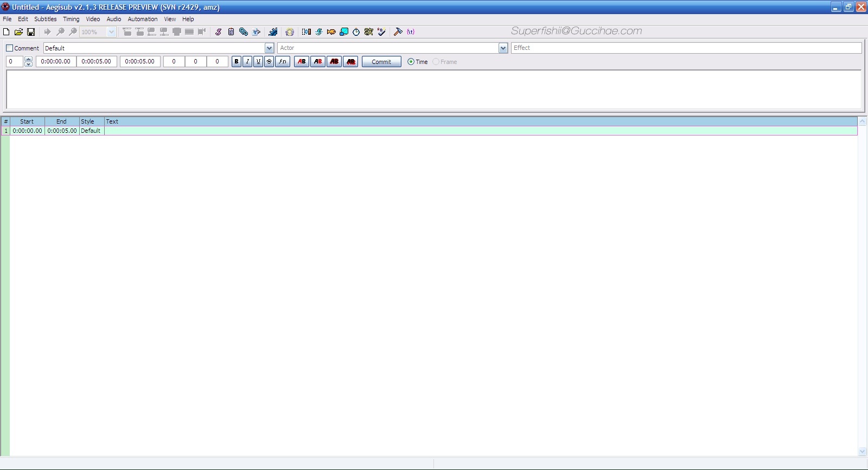
Task: Pick the outline color (third AB button)
Action: 334,62
